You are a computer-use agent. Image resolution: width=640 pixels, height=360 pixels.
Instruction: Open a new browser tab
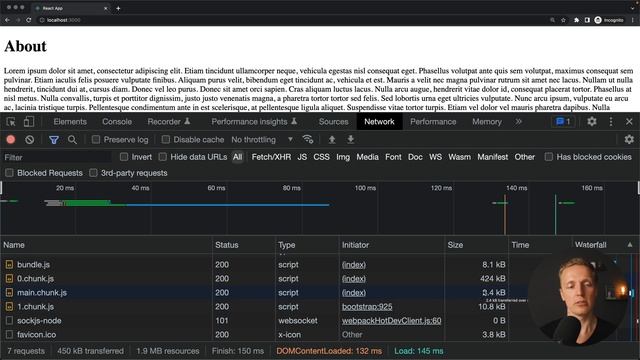tap(118, 8)
